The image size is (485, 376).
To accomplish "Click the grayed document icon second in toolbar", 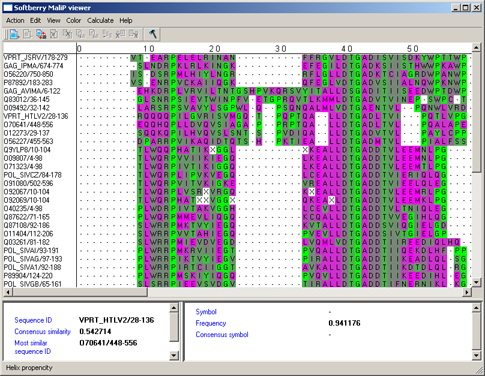I will tap(28, 34).
